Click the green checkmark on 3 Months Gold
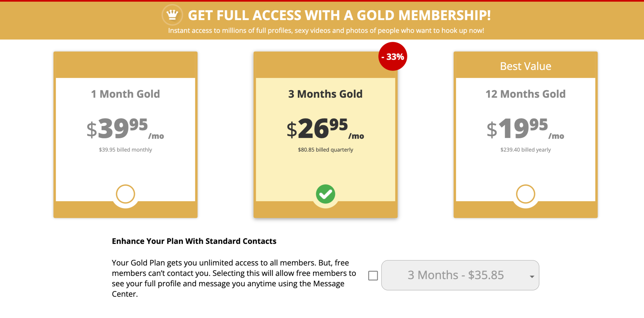This screenshot has height=318, width=644. coord(325,194)
